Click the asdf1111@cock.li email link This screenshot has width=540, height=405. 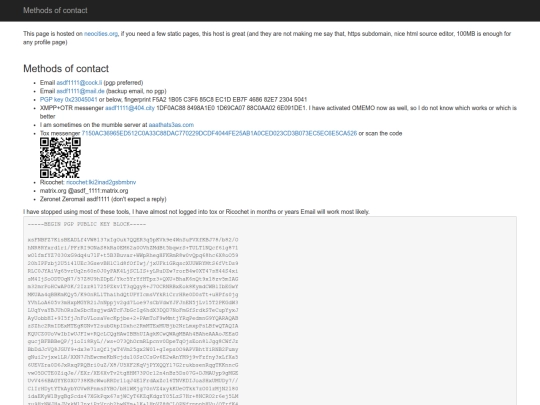[x=79, y=83]
